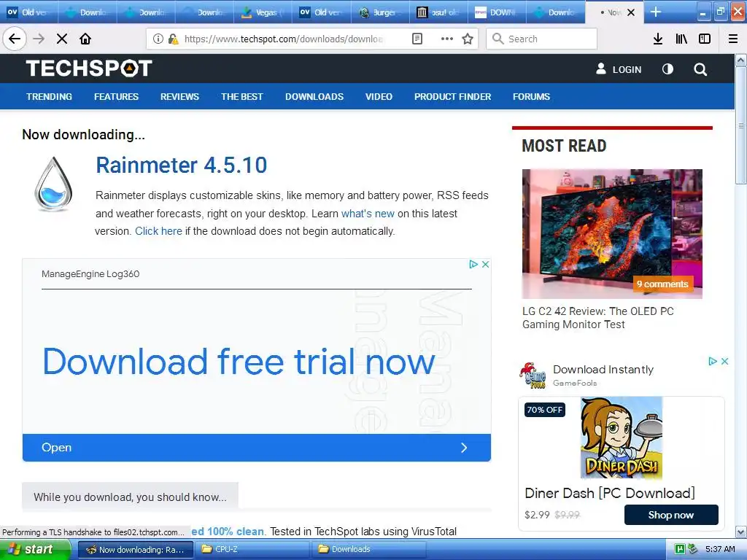Close the current 'Now downloading' tab
This screenshot has width=747, height=560.
pyautogui.click(x=631, y=12)
